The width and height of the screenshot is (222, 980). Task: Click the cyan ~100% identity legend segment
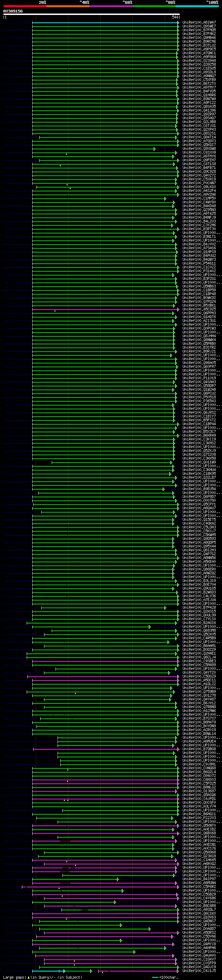[197, 6]
